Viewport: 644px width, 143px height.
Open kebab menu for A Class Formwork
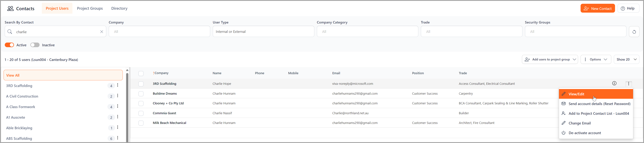[118, 106]
